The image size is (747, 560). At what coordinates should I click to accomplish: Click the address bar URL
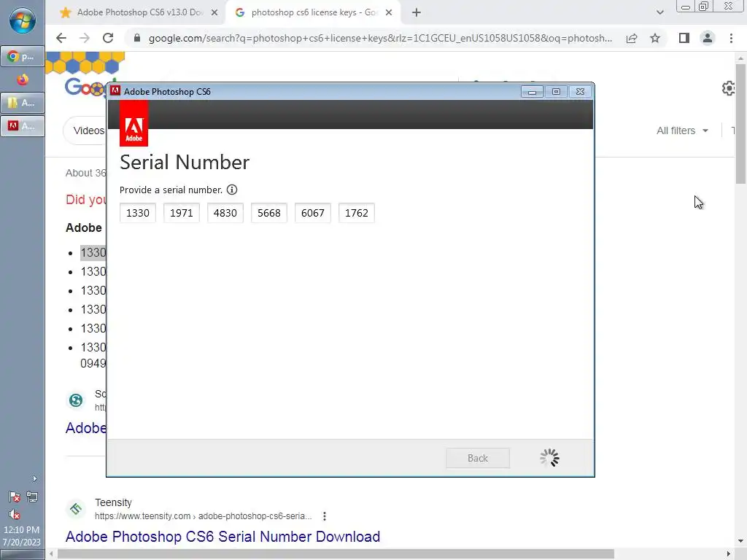click(380, 38)
